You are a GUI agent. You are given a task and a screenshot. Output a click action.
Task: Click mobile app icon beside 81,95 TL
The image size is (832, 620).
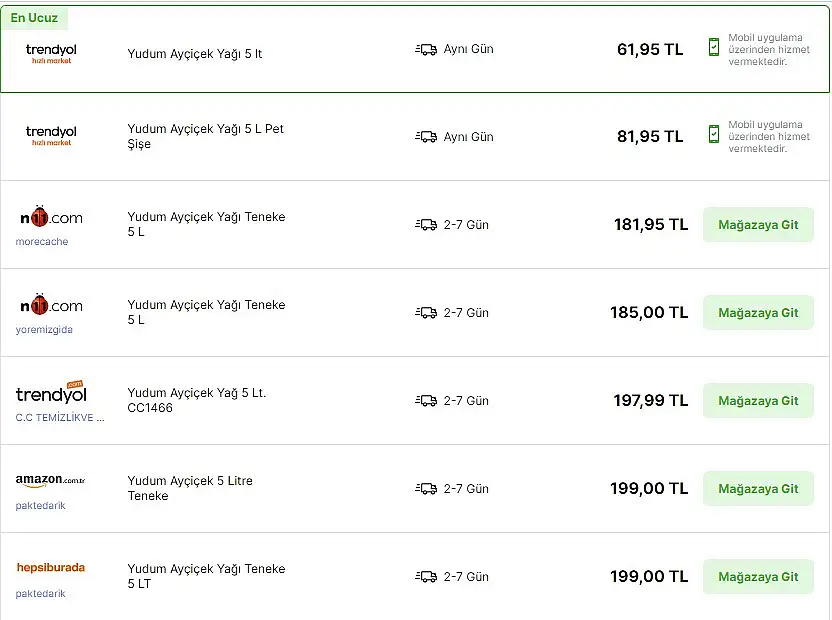[x=714, y=134]
